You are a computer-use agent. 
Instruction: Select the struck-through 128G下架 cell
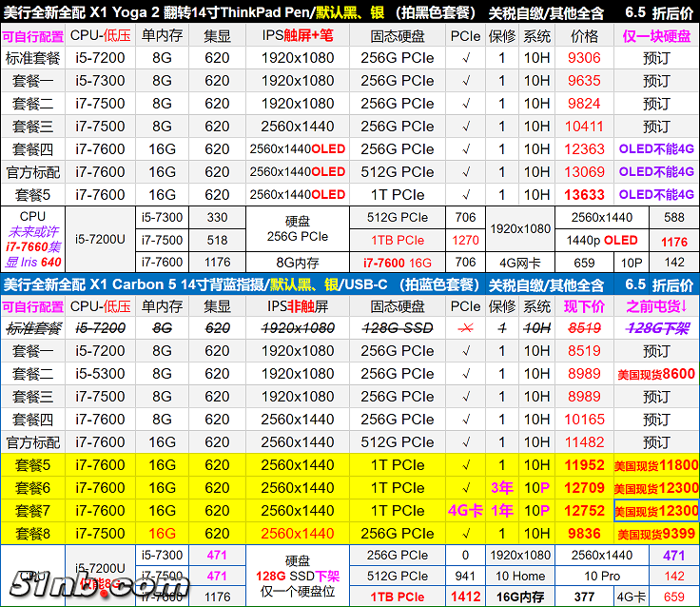pyautogui.click(x=655, y=328)
